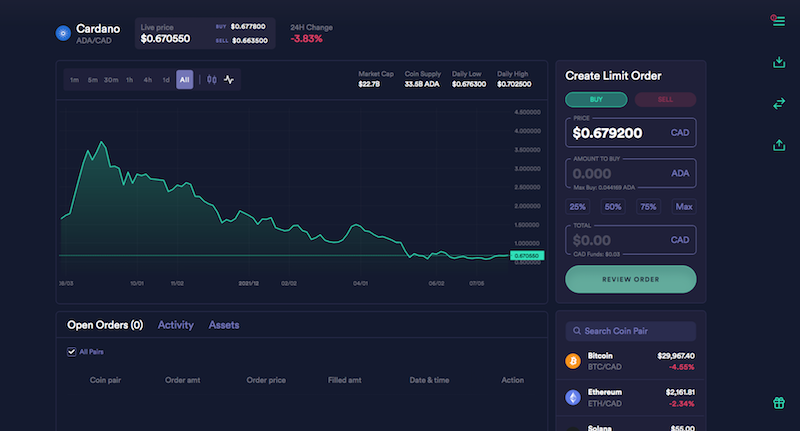Image resolution: width=800 pixels, height=431 pixels.
Task: Open the hamburger menu icon
Action: point(778,21)
